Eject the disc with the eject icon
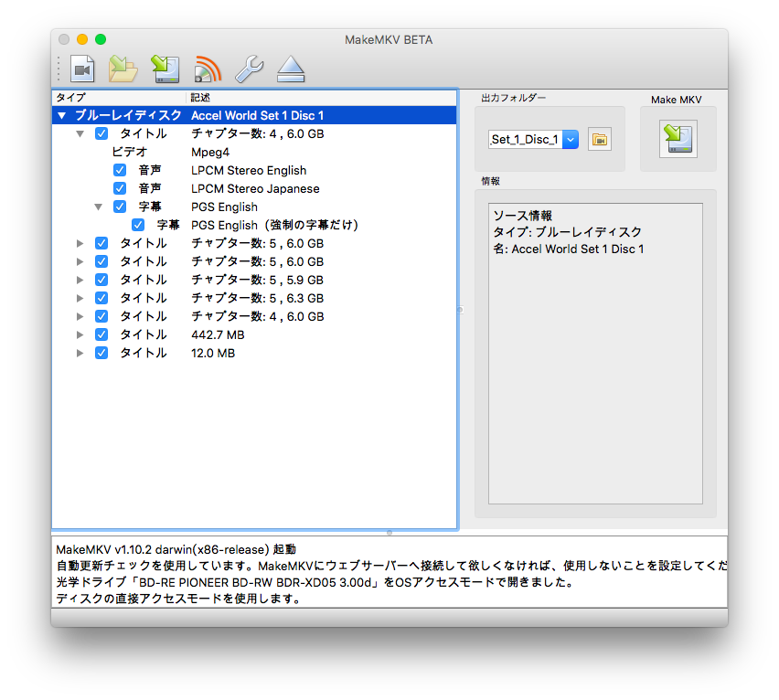This screenshot has width=779, height=700. coord(291,69)
